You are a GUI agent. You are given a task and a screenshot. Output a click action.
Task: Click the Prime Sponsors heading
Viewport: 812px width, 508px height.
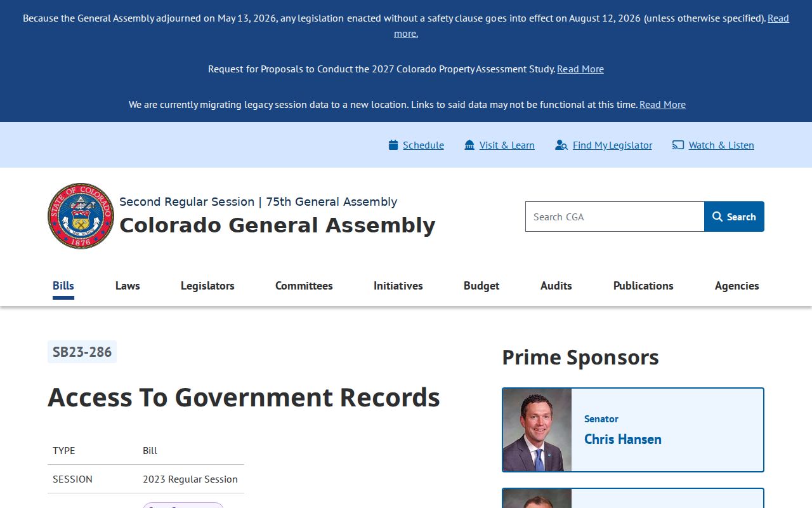580,358
